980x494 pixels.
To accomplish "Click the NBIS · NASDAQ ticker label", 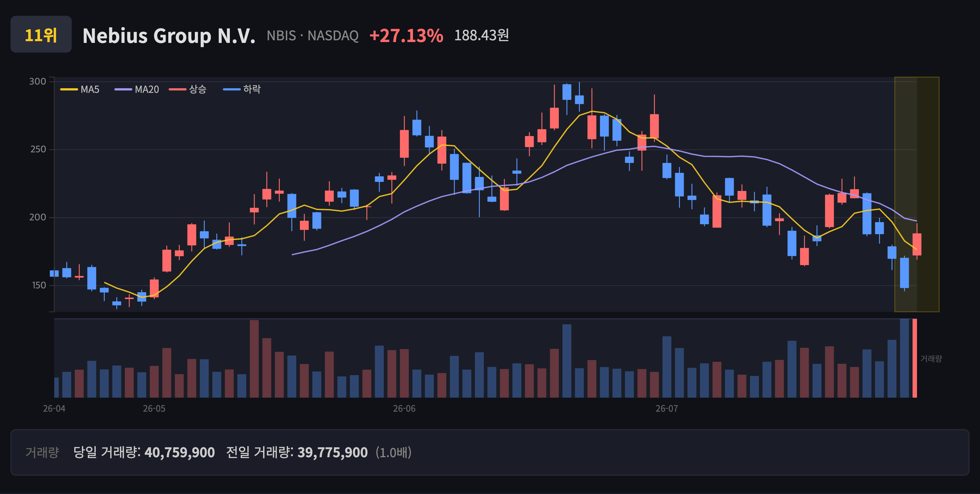I will click(x=312, y=35).
